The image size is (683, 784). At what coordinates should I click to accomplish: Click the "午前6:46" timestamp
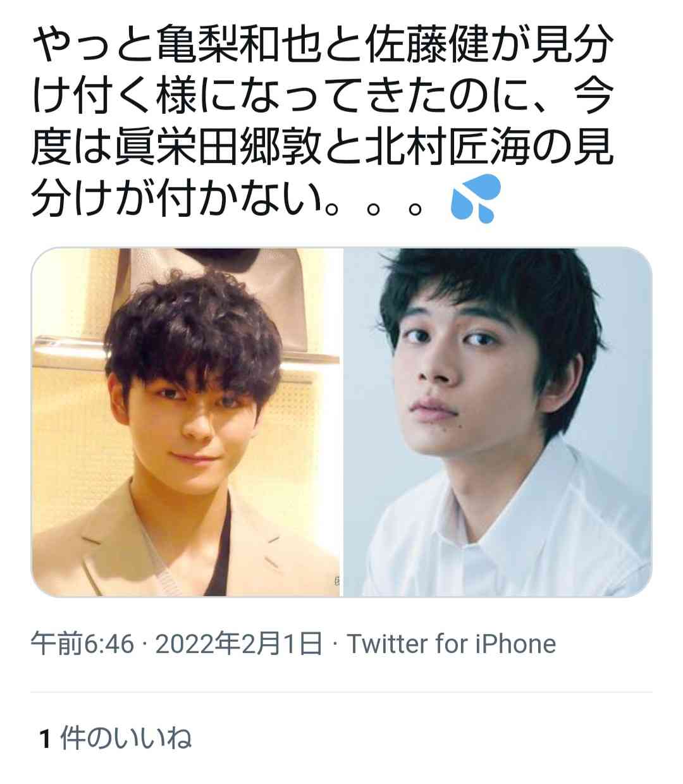[82, 644]
